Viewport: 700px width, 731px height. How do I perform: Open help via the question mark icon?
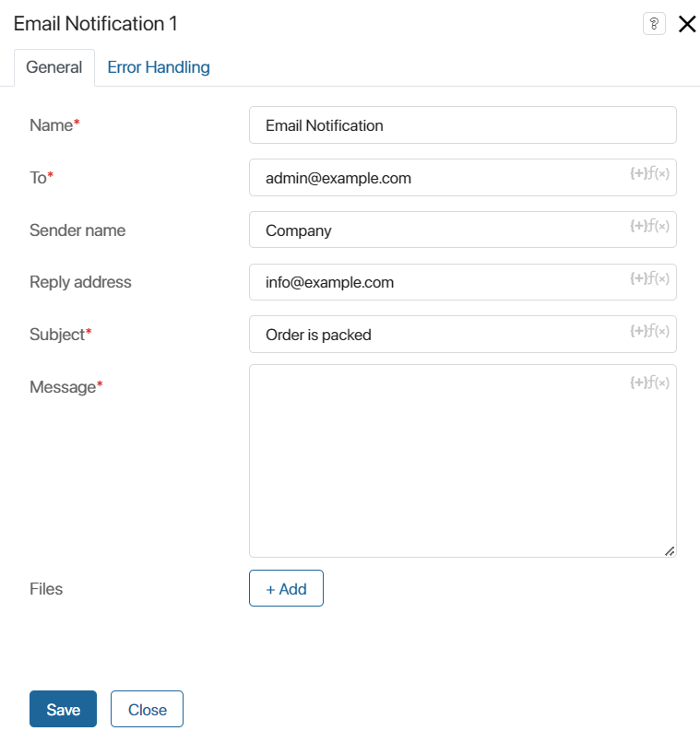pyautogui.click(x=654, y=24)
